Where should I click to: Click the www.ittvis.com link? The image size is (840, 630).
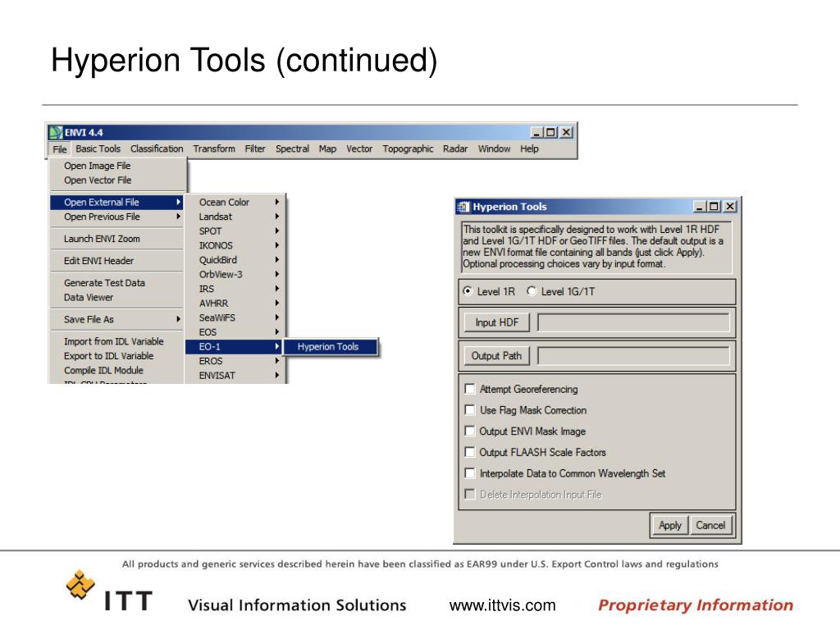503,605
